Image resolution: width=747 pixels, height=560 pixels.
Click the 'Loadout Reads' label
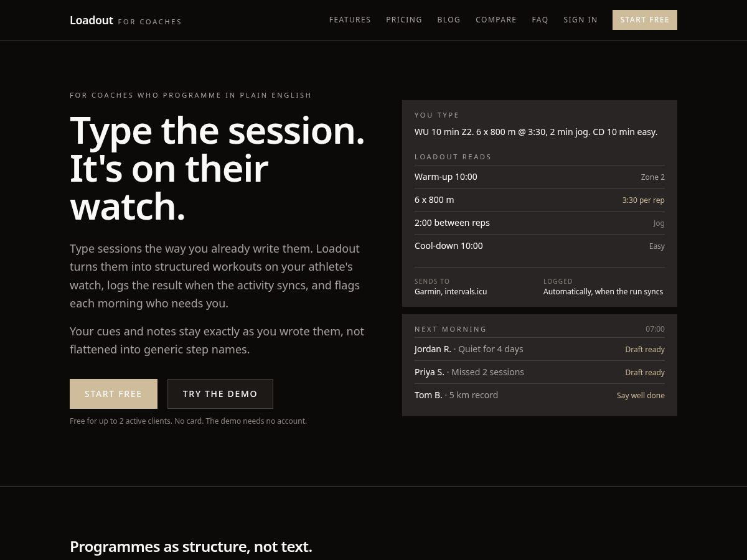(x=453, y=157)
